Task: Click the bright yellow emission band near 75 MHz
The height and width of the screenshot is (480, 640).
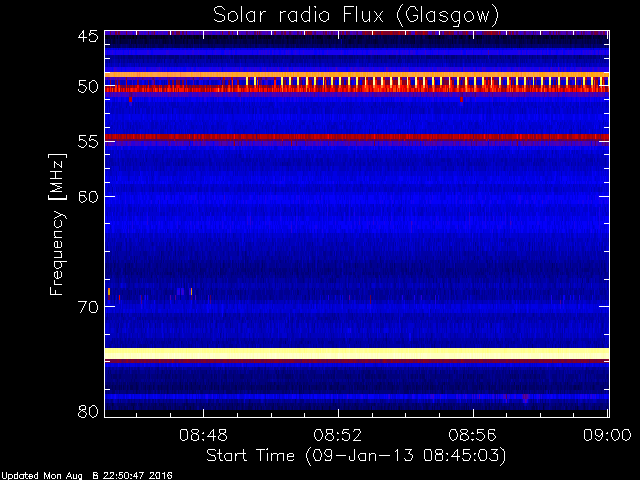Action: pos(357,353)
